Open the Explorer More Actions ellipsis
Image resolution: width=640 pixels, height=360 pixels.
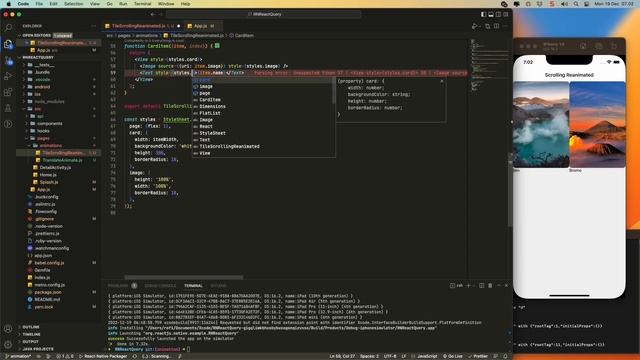(93, 26)
